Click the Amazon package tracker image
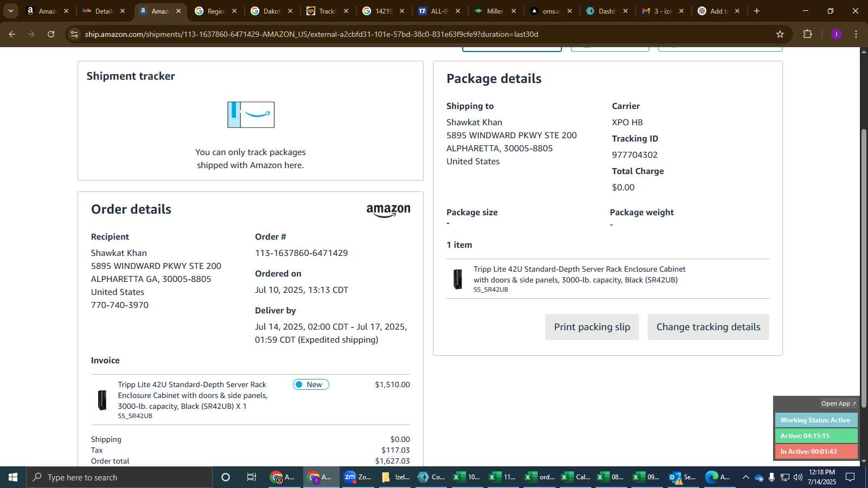The image size is (868, 488). (x=251, y=114)
